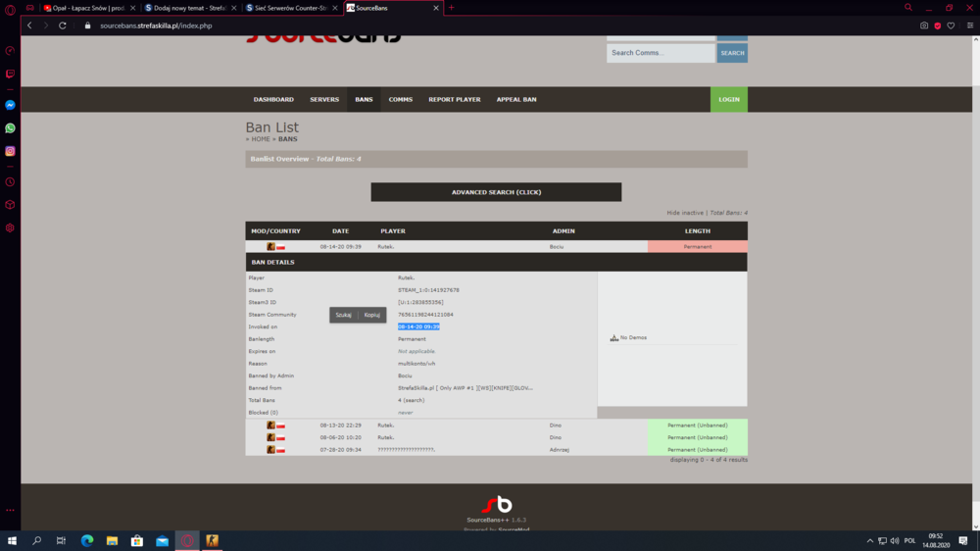This screenshot has width=980, height=551.
Task: Open the DASHBOARD menu item
Action: [x=273, y=99]
